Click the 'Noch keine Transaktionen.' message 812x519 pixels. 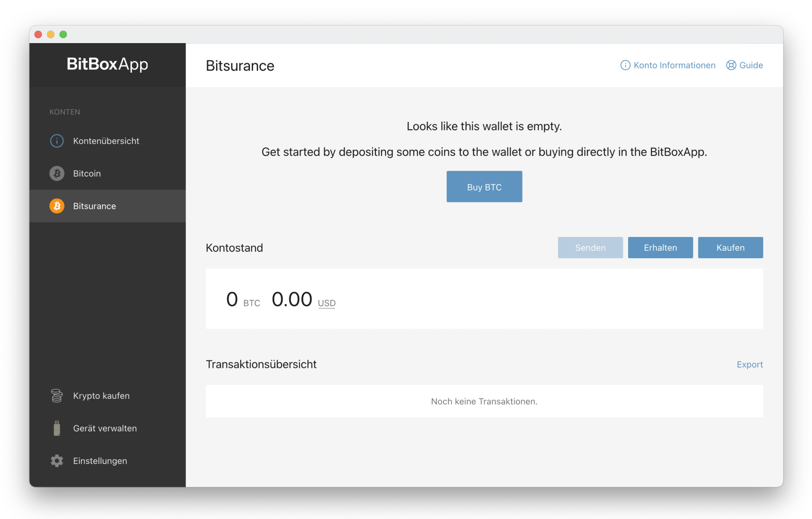(x=484, y=401)
